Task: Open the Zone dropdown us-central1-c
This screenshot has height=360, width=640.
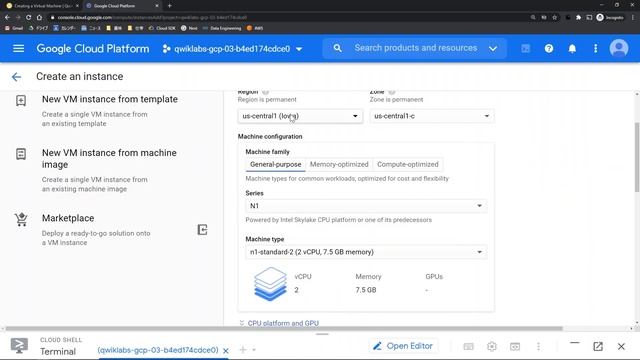Action: click(x=431, y=116)
